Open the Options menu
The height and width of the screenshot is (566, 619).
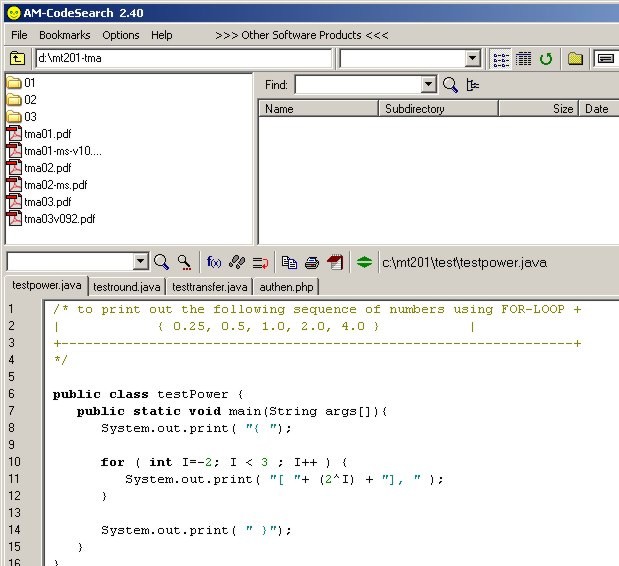click(121, 35)
